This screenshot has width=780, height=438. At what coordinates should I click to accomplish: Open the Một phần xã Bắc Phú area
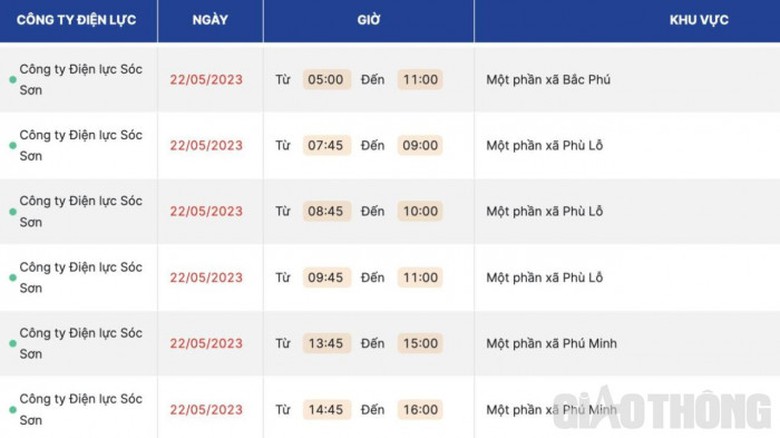pos(547,79)
